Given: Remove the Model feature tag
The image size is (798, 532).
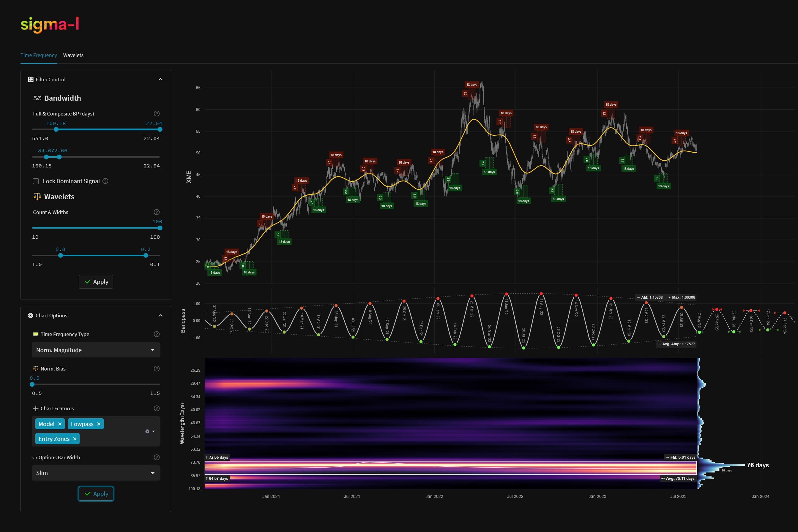Looking at the screenshot, I should click(x=60, y=424).
